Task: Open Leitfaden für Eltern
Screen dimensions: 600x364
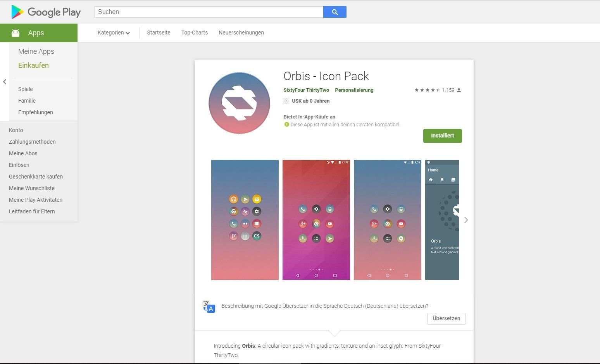Action: tap(32, 211)
